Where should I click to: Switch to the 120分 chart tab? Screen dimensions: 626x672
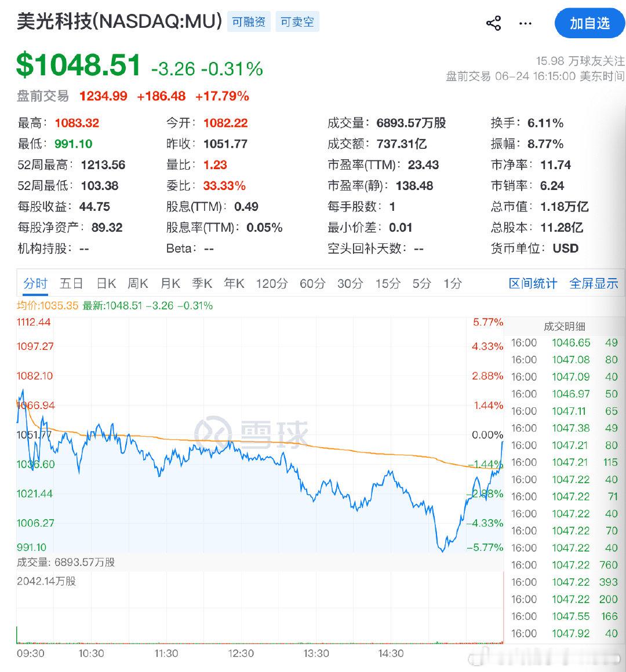(272, 283)
